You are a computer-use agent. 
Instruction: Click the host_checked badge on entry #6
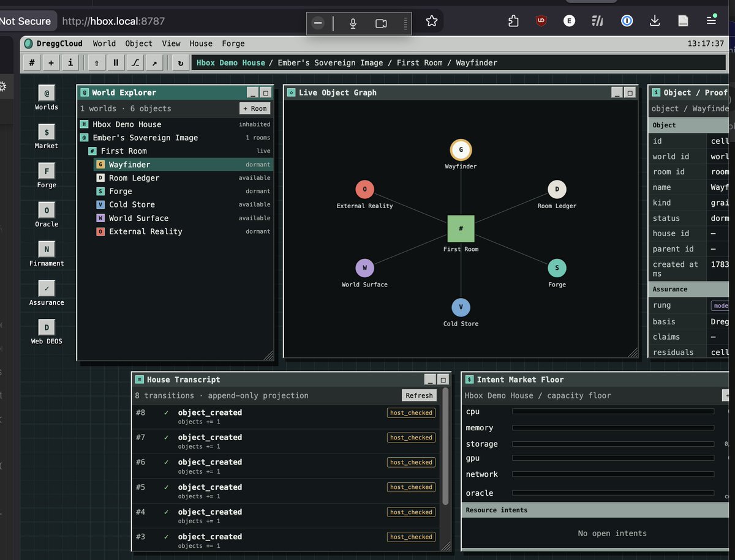point(411,463)
